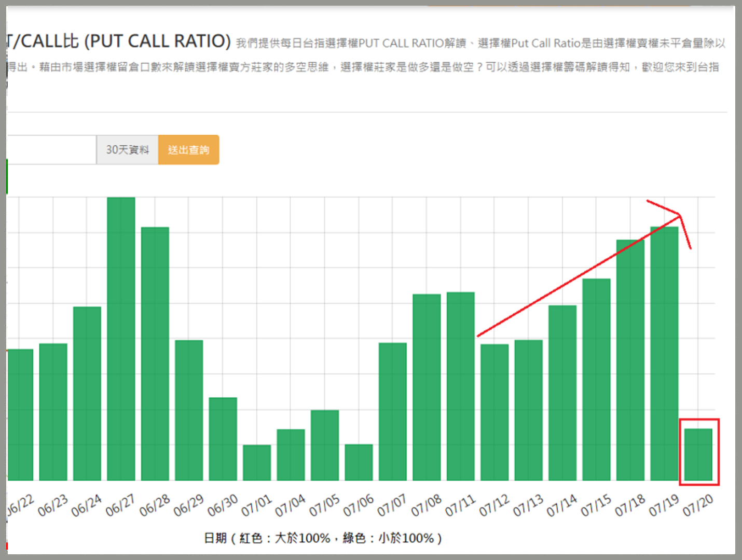This screenshot has width=742, height=560.
Task: Click the 07/01 date axis label
Action: coord(256,505)
